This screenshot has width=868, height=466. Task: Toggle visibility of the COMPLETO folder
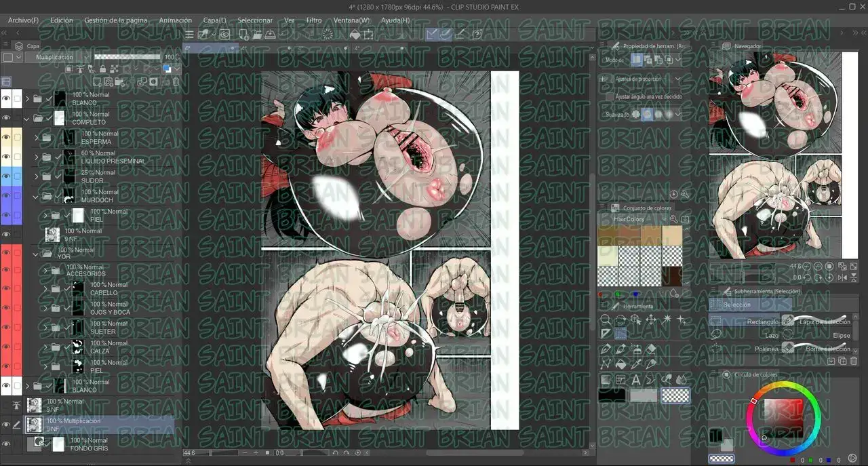6,118
